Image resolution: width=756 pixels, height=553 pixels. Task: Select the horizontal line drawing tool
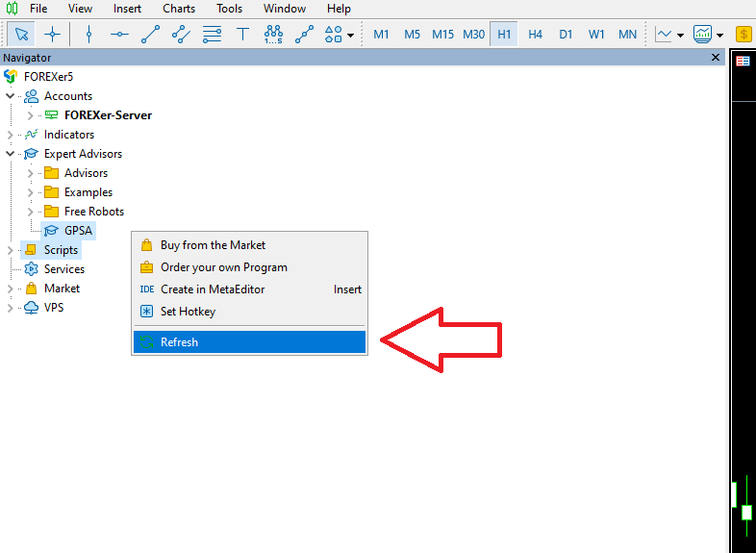[119, 35]
